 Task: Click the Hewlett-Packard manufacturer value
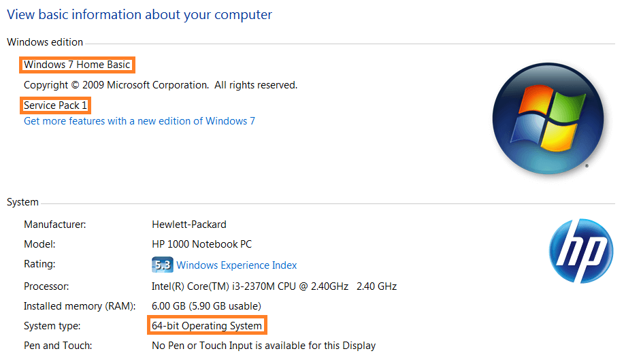pos(189,225)
